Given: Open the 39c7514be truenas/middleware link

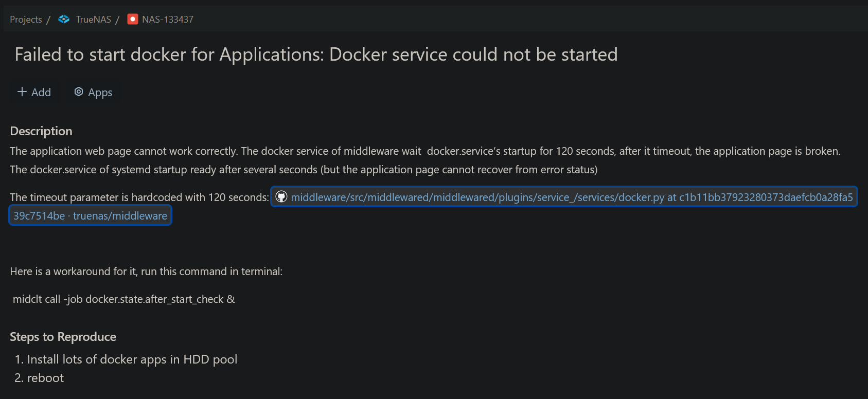Looking at the screenshot, I should click(90, 216).
